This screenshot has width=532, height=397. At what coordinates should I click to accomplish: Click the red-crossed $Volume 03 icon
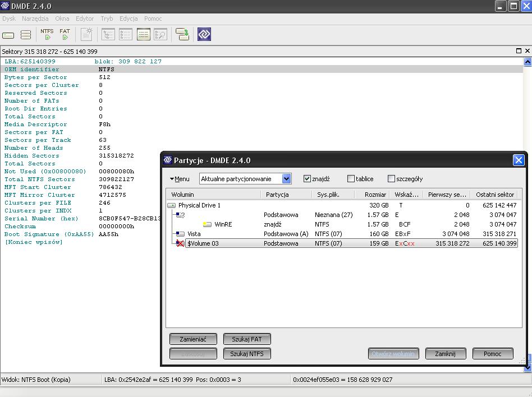[x=180, y=243]
